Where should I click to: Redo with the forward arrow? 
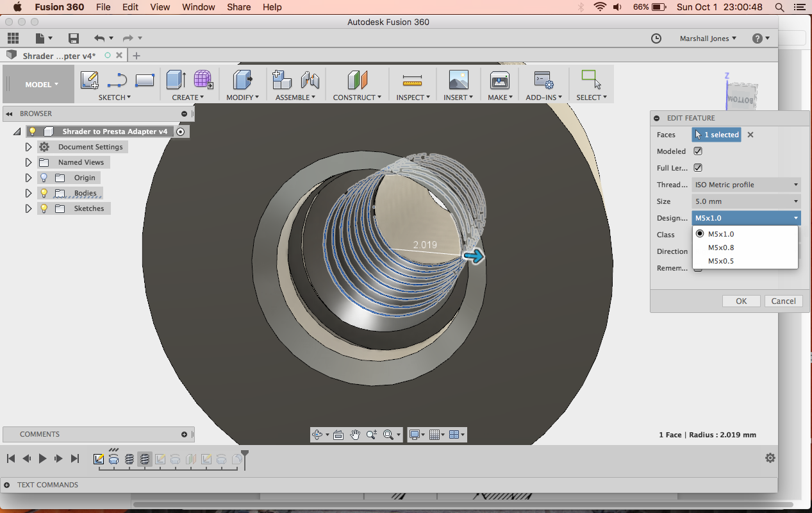(x=128, y=38)
